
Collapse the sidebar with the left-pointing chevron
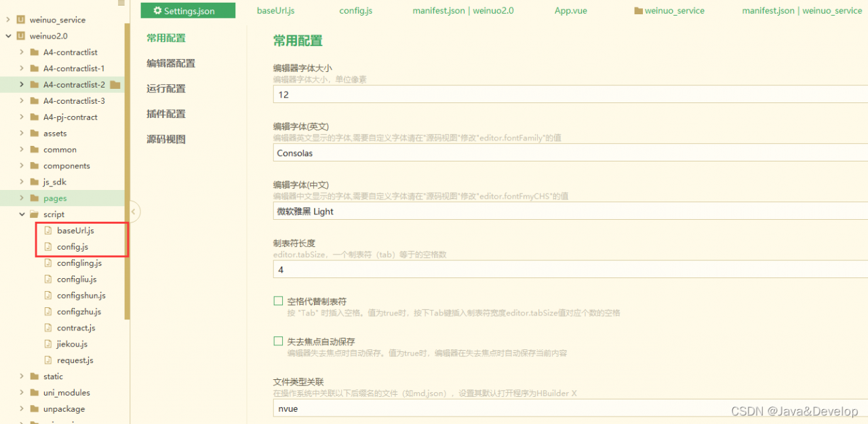click(x=134, y=212)
